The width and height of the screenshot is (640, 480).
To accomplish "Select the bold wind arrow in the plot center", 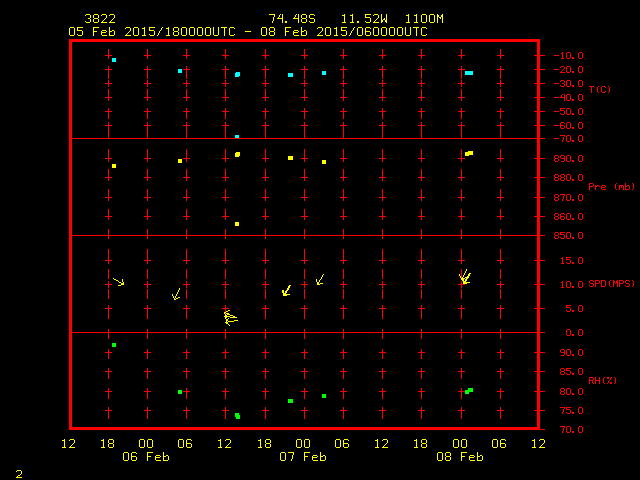I will [287, 290].
